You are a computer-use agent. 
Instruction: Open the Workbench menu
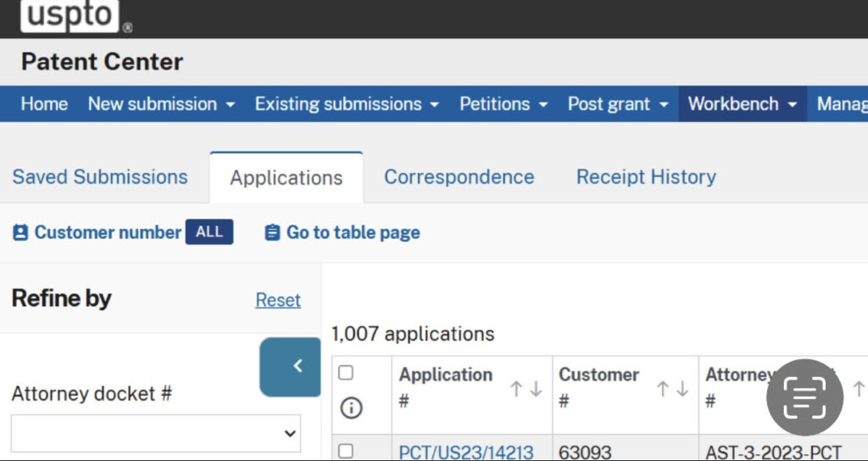click(x=743, y=104)
